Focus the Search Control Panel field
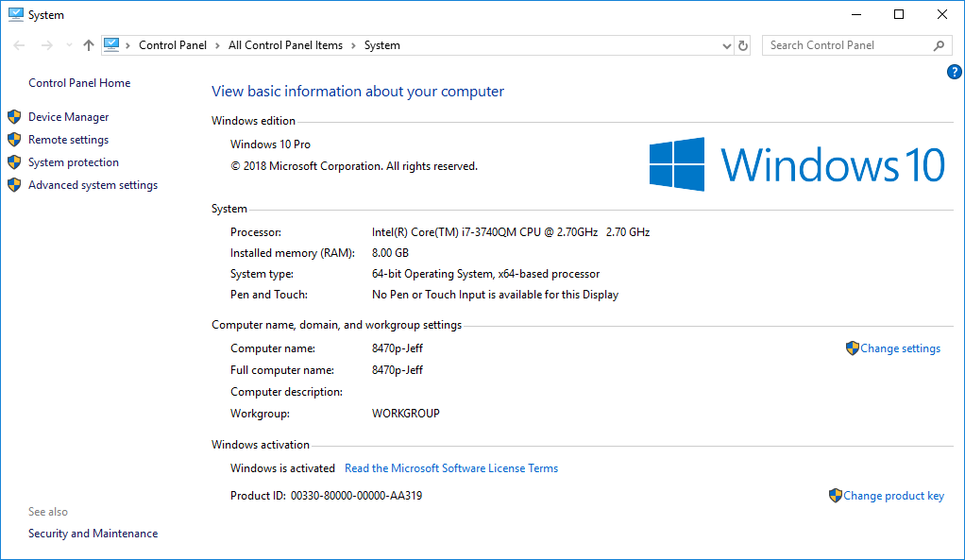965x560 pixels. click(845, 45)
